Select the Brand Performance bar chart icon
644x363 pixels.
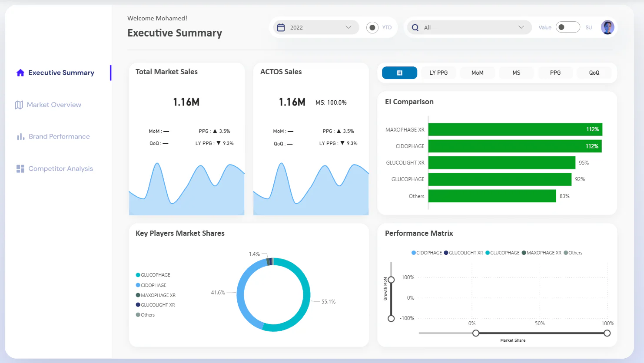click(20, 137)
